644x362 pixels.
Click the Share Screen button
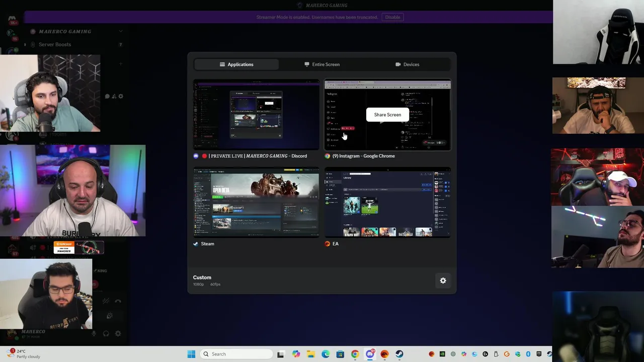(387, 115)
